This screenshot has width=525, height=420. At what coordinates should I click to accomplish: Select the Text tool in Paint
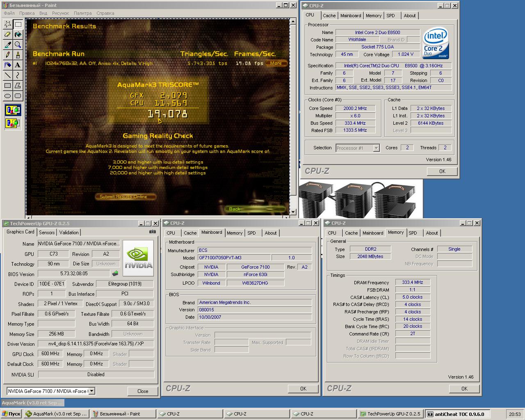(18, 65)
